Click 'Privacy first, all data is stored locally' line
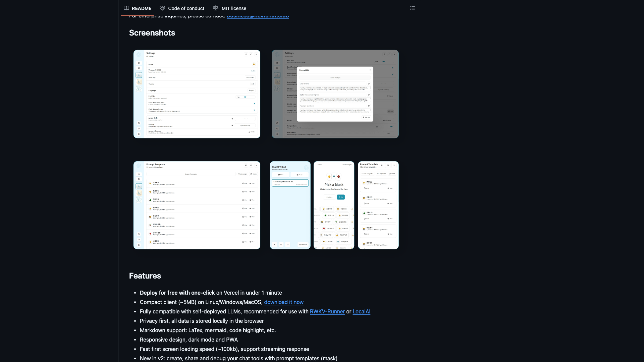The width and height of the screenshot is (644, 362). [202, 321]
